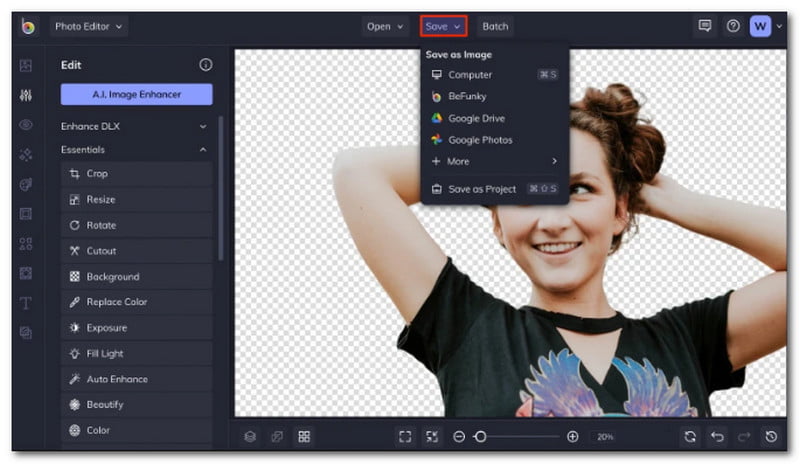Open the help question mark icon
The height and width of the screenshot is (464, 800).
pyautogui.click(x=733, y=26)
